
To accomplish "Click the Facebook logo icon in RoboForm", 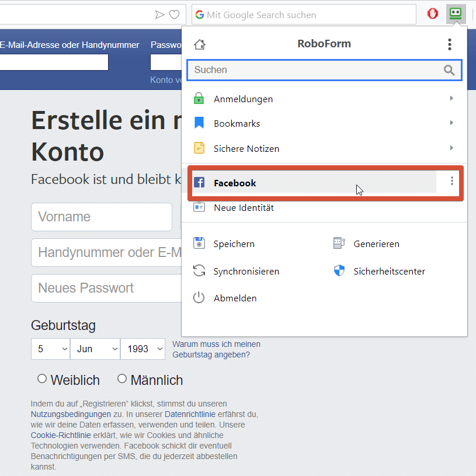I will pyautogui.click(x=199, y=182).
